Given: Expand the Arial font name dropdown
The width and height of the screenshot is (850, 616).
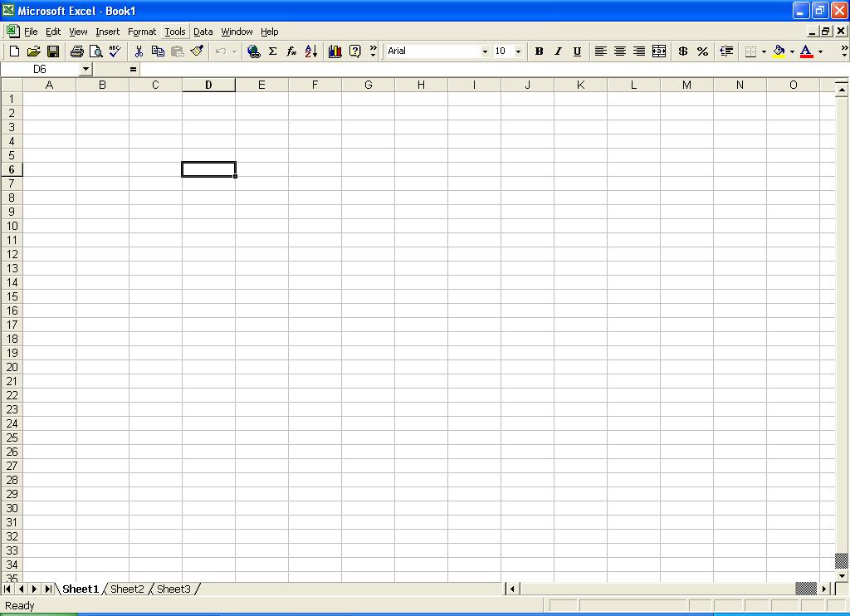Looking at the screenshot, I should click(485, 51).
